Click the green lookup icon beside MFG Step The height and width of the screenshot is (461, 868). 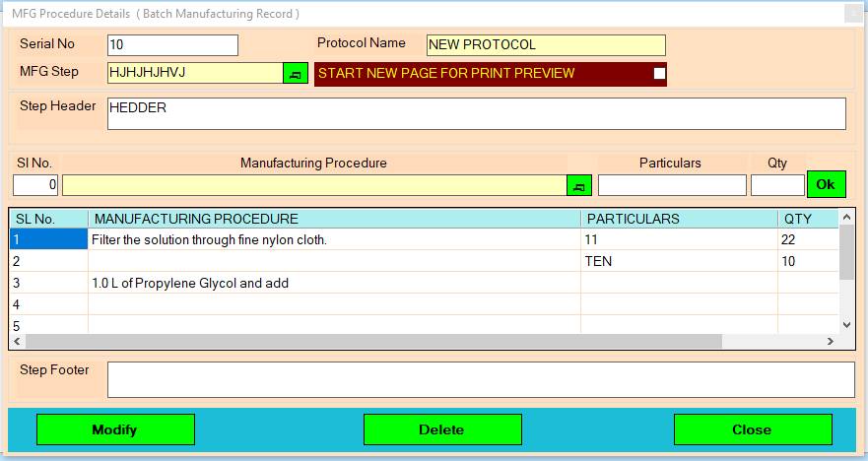[x=295, y=74]
